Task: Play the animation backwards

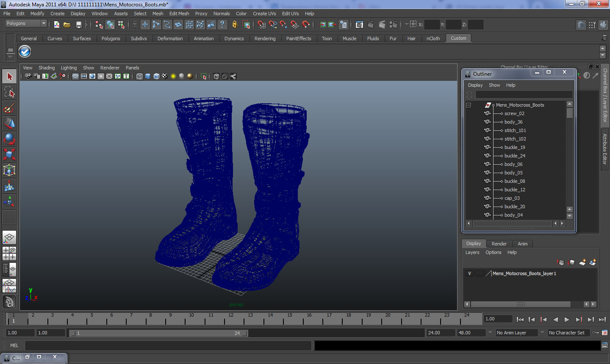Action: coord(555,320)
